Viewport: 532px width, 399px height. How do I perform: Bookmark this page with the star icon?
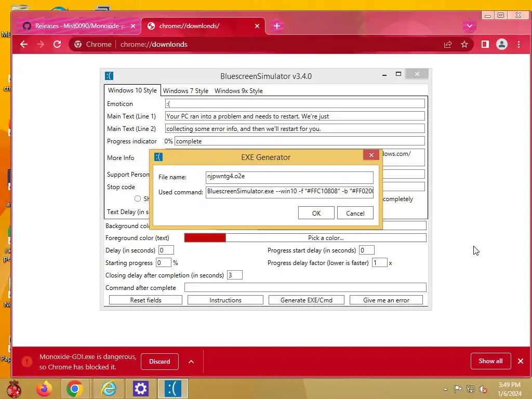(x=464, y=45)
